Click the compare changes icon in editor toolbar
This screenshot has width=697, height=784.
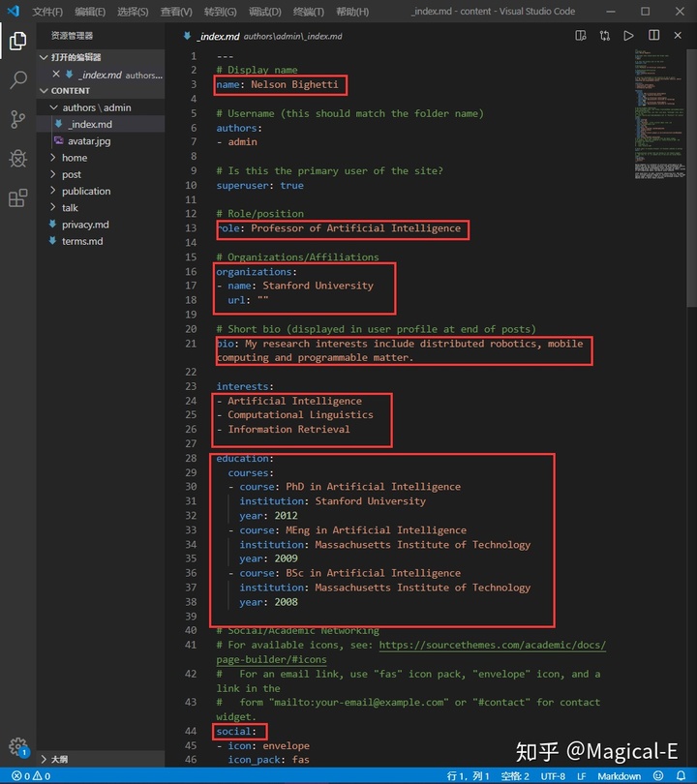(605, 36)
